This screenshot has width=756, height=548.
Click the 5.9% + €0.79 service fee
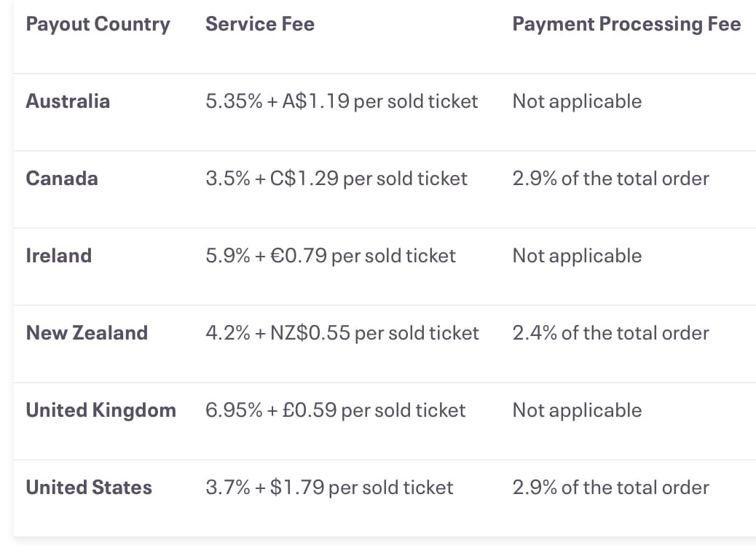tap(331, 256)
